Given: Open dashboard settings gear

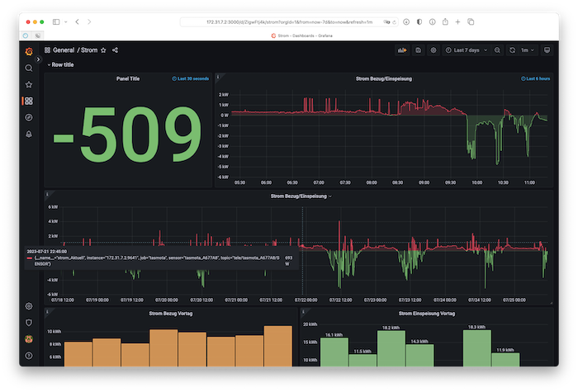Looking at the screenshot, I should [x=433, y=50].
